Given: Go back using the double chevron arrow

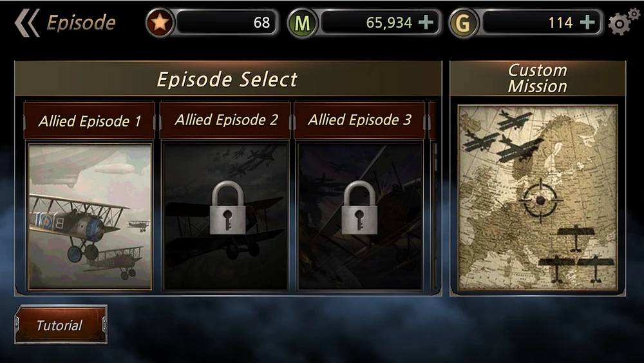Looking at the screenshot, I should pos(27,23).
